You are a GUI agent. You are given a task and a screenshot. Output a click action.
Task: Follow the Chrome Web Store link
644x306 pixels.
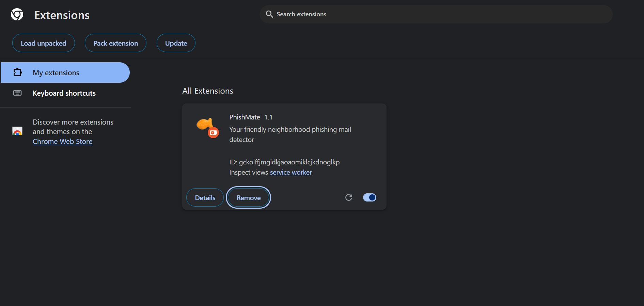click(x=62, y=142)
